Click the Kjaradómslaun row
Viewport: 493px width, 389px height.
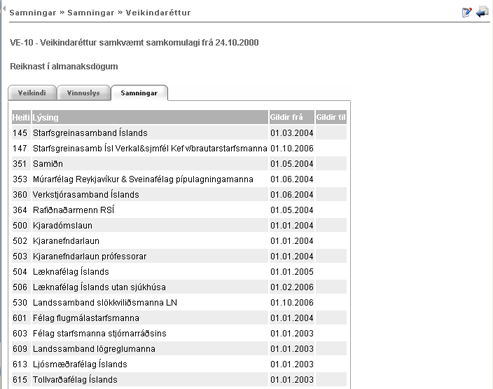[x=179, y=225]
